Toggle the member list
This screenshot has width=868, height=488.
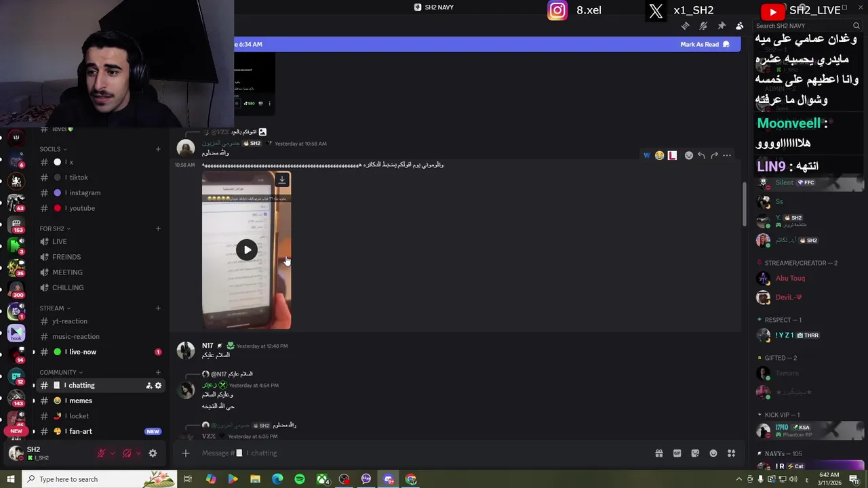pos(739,26)
